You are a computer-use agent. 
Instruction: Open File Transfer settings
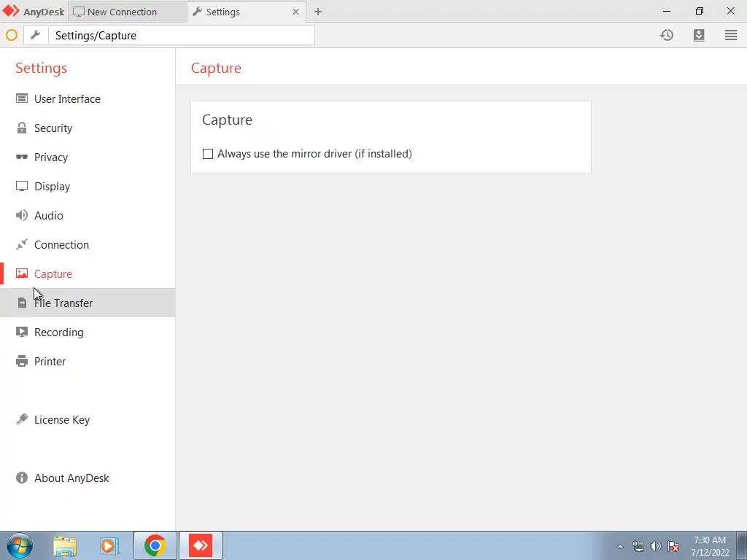click(x=88, y=303)
